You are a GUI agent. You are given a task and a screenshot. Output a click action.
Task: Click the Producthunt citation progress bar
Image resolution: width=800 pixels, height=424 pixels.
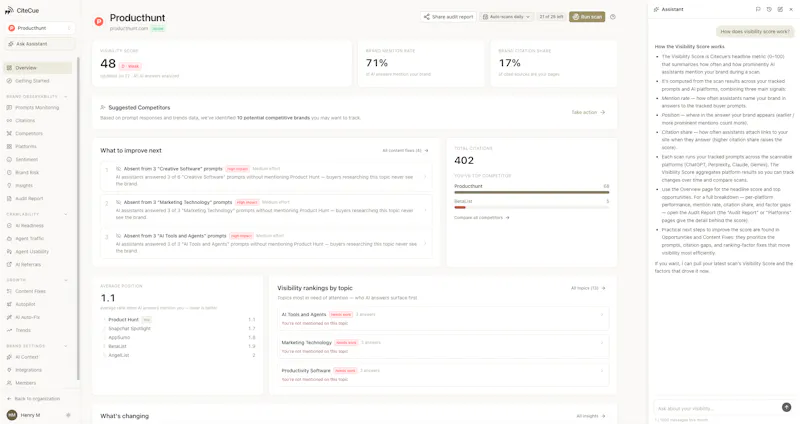point(532,192)
